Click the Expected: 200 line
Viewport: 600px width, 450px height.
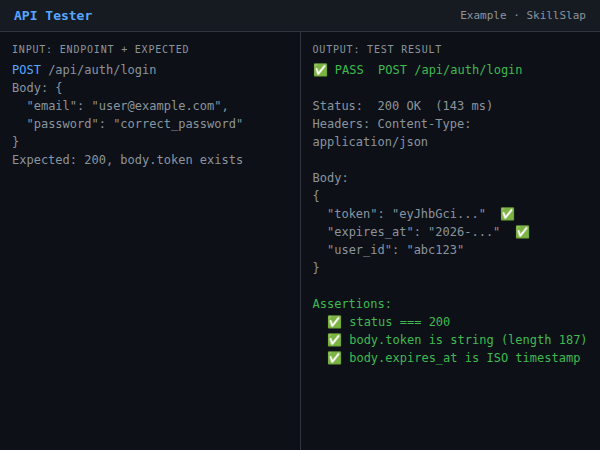(x=127, y=160)
